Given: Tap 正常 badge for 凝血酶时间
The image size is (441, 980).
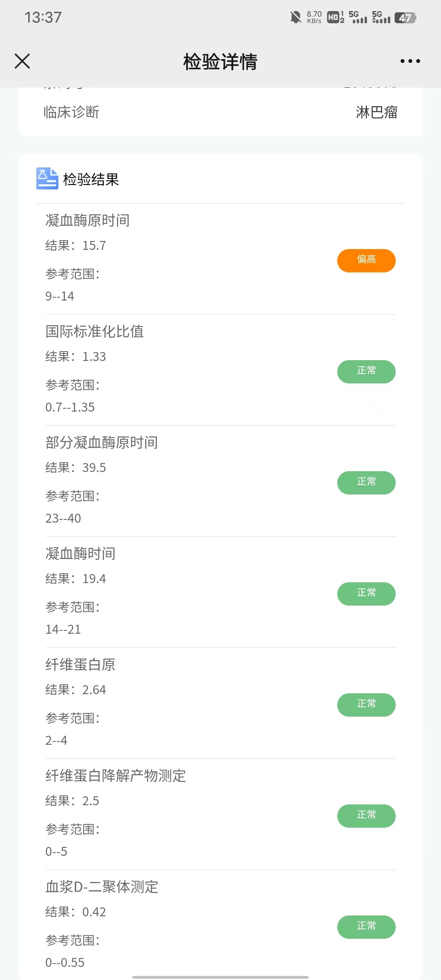Looking at the screenshot, I should 366,594.
